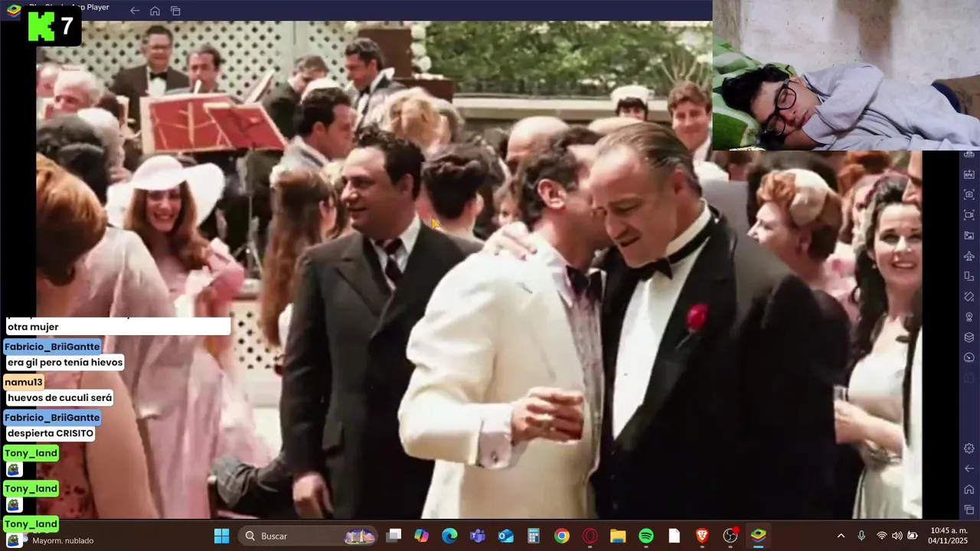Viewport: 980px width, 551px height.
Task: Select the sidebar icon directly above the location pin
Action: coord(969,297)
